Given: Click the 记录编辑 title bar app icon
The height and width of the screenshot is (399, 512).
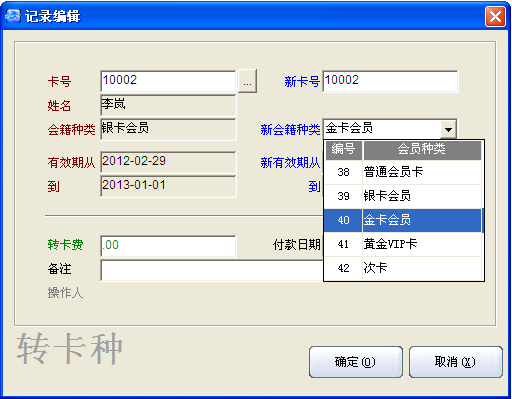Looking at the screenshot, I should pyautogui.click(x=13, y=16).
